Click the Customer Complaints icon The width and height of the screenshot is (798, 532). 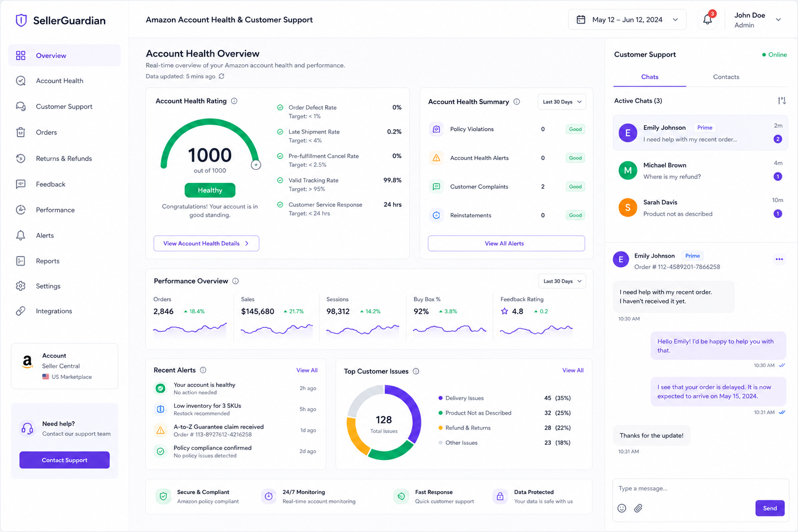[x=436, y=187]
